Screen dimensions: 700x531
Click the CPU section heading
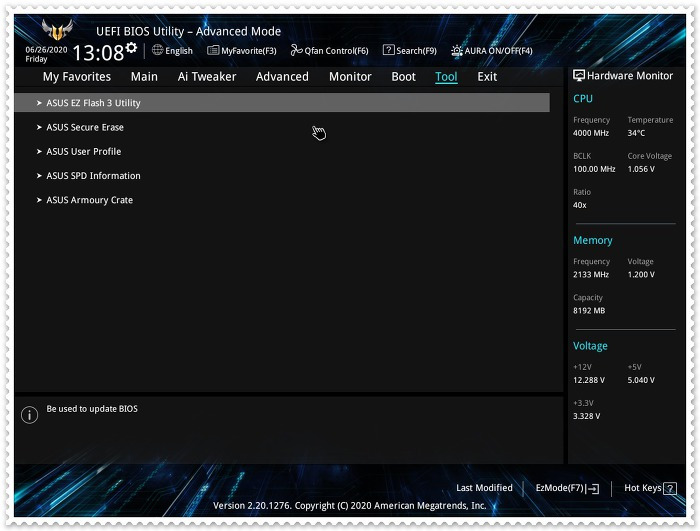[583, 99]
